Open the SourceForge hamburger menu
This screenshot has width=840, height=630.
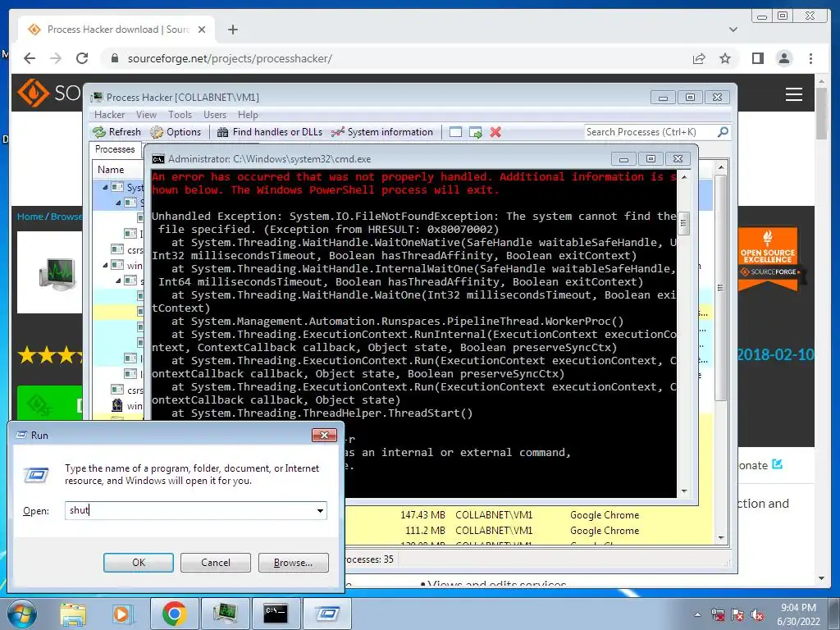pos(794,94)
